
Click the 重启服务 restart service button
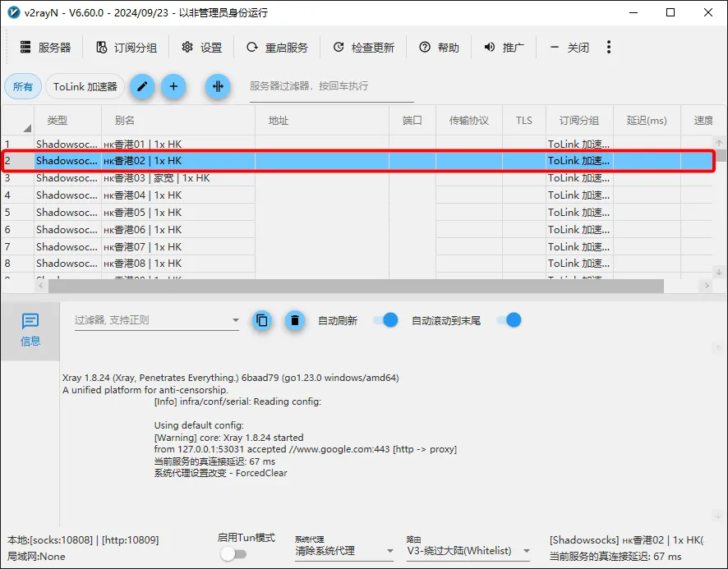click(278, 48)
